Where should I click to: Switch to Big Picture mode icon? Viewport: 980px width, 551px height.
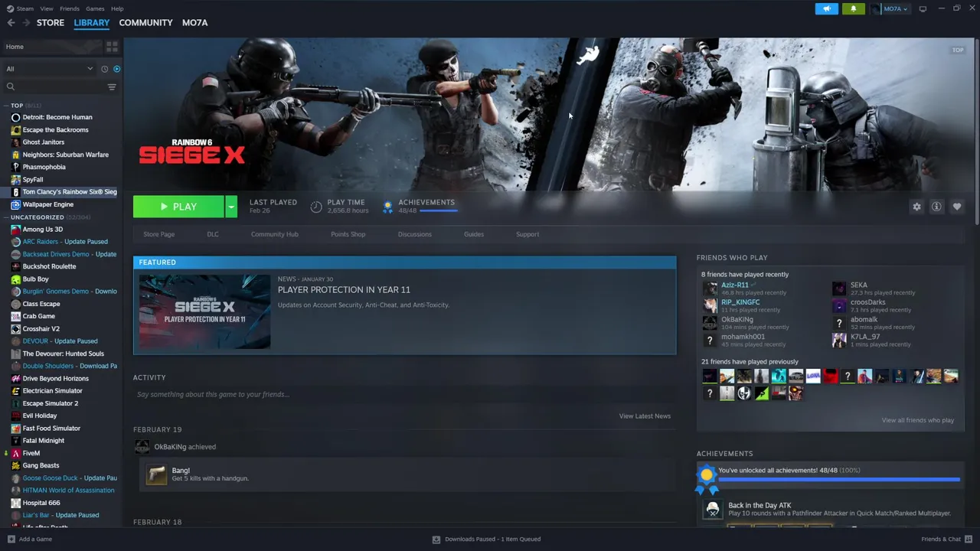tap(923, 8)
